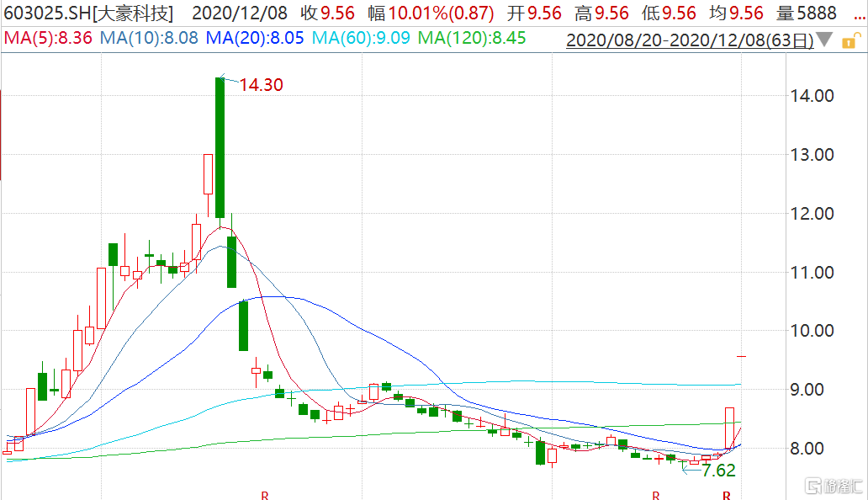Click the volume value 量5888
Viewport: 868px width, 500px height.
tap(806, 13)
